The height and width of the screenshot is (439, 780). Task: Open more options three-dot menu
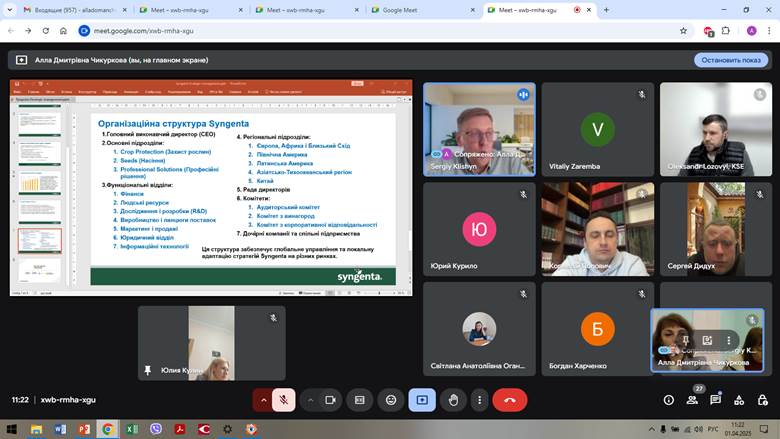[482, 399]
